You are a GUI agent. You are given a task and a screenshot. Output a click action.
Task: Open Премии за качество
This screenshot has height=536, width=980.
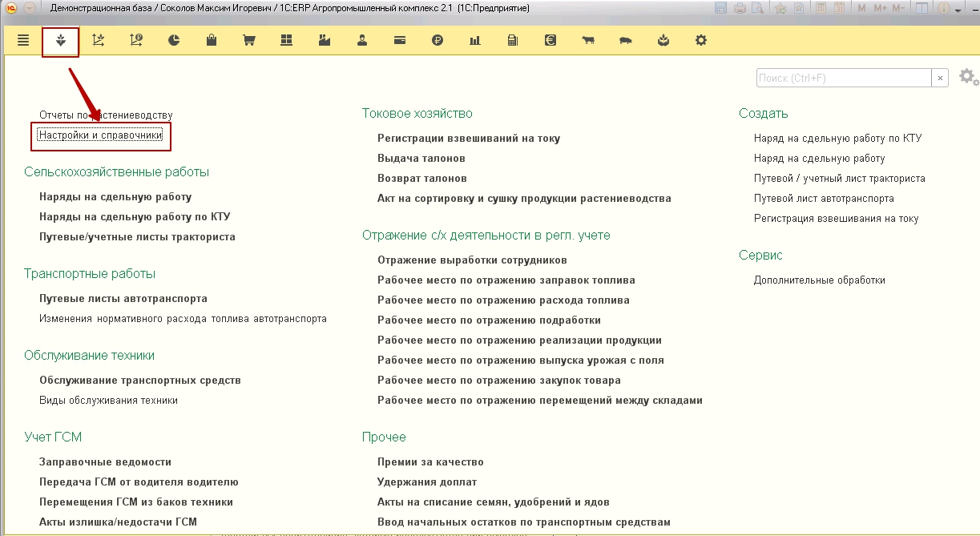[430, 461]
